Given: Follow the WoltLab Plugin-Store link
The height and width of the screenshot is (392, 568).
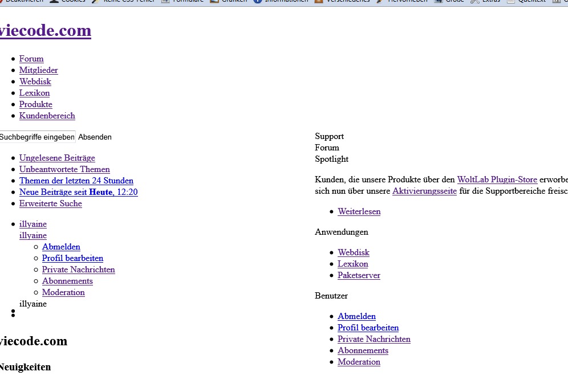Looking at the screenshot, I should pyautogui.click(x=497, y=179).
